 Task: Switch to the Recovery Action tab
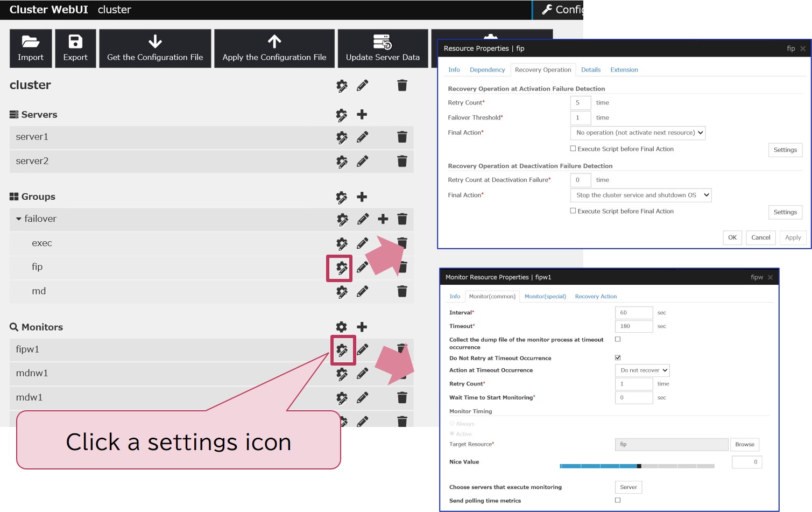(596, 297)
